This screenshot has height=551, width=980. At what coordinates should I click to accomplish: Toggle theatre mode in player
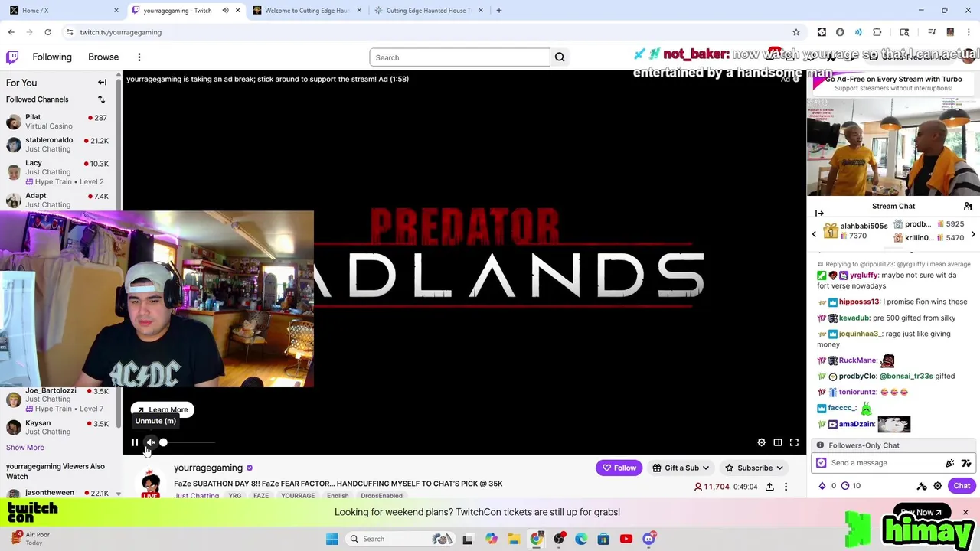point(778,442)
